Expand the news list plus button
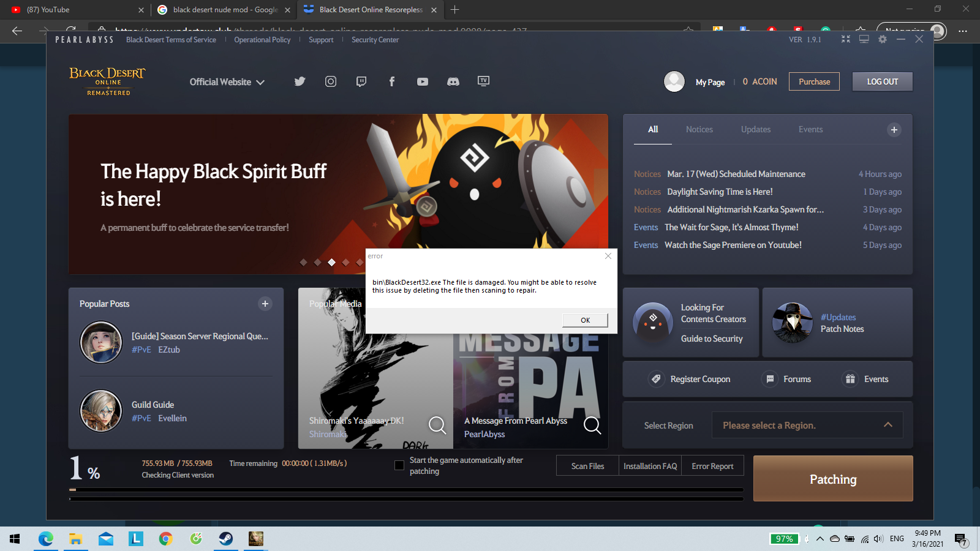This screenshot has width=980, height=551. click(x=894, y=130)
